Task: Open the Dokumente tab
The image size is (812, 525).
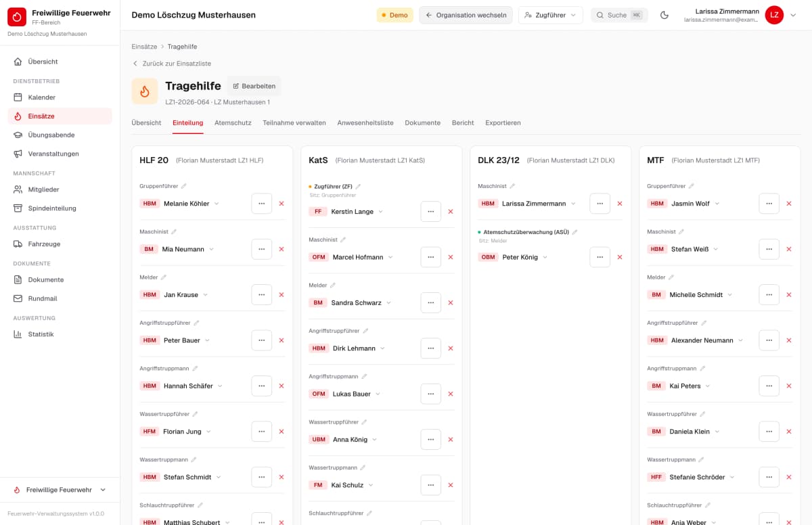Action: coord(423,123)
